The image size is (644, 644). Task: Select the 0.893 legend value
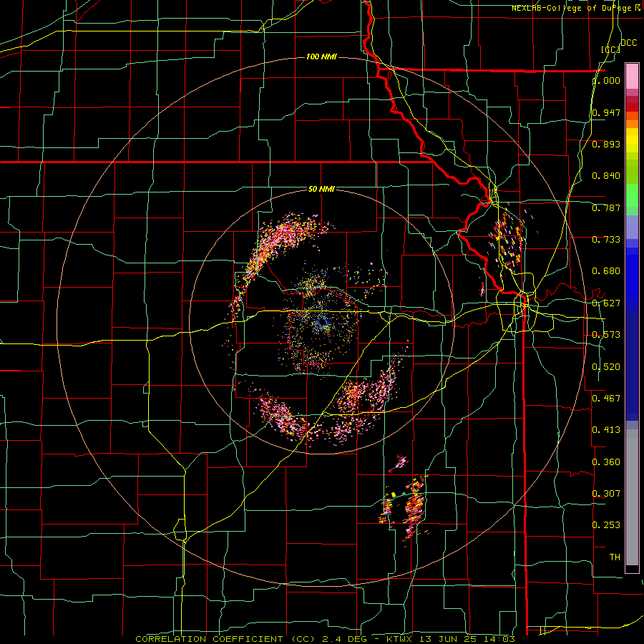point(606,144)
